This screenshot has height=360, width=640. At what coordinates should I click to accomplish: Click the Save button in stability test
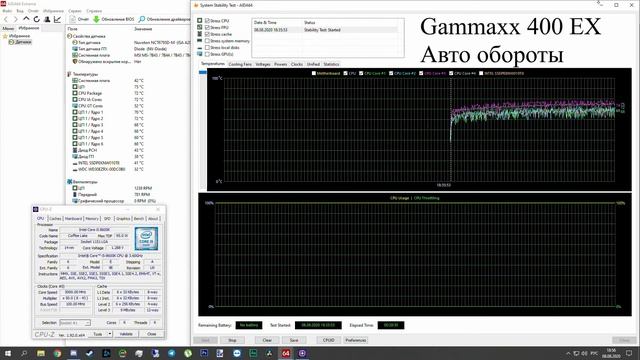(294, 340)
